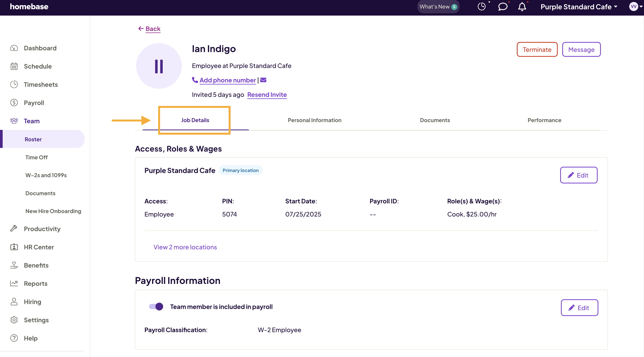Click the time clock icon in header

tap(481, 7)
